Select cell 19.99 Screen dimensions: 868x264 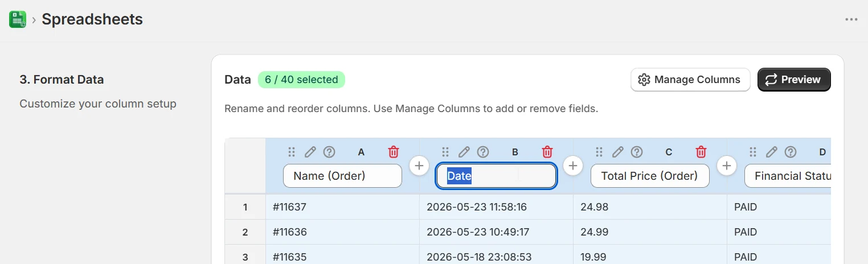[650, 255]
